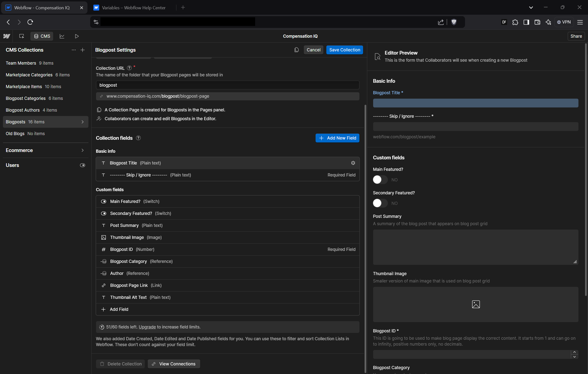
Task: Select the Skip / Ignore field row
Action: [228, 175]
